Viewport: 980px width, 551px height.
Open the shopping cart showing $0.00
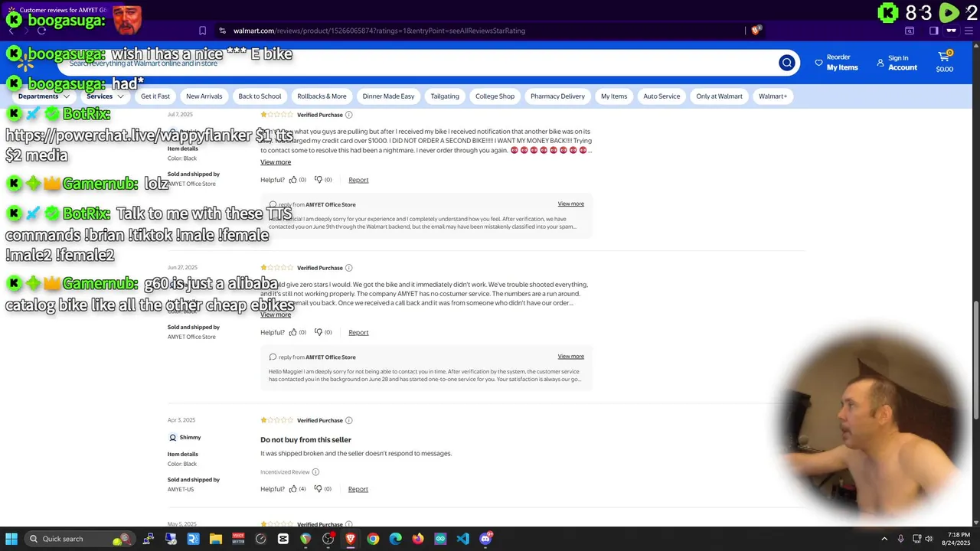coord(944,62)
